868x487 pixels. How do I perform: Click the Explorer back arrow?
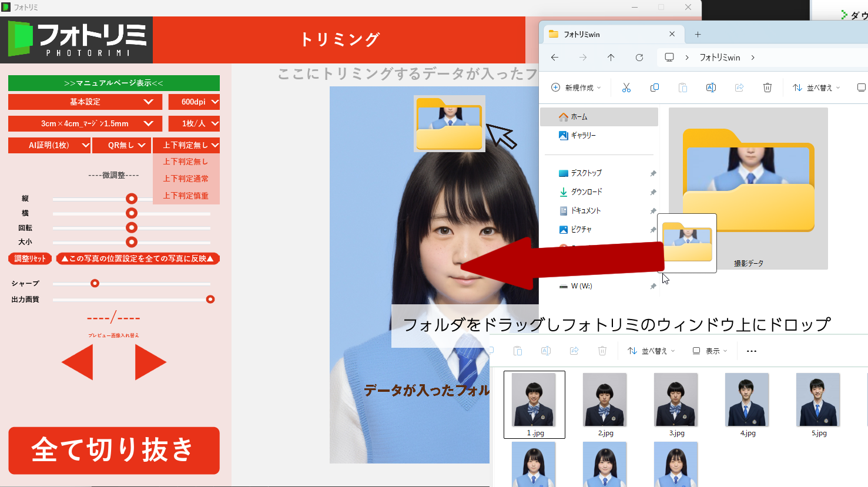click(554, 58)
